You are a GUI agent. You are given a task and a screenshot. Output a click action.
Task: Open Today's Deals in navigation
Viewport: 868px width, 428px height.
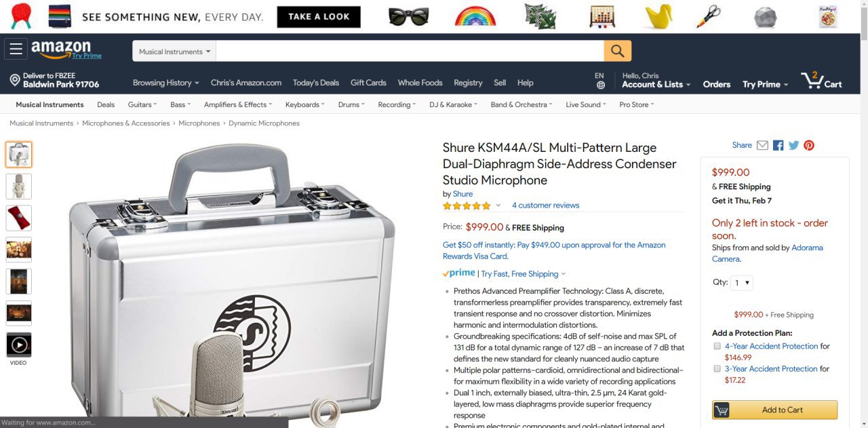316,83
